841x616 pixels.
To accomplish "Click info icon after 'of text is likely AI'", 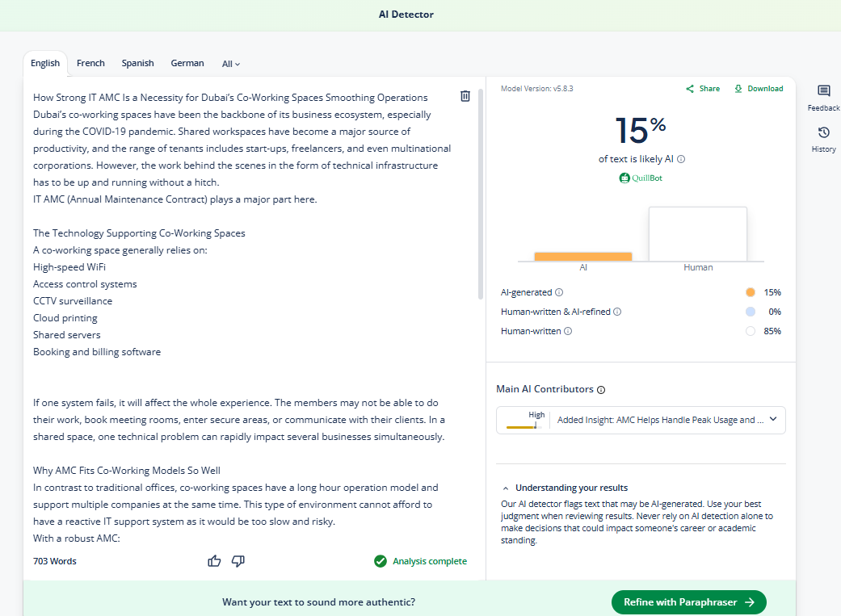I will (x=681, y=160).
